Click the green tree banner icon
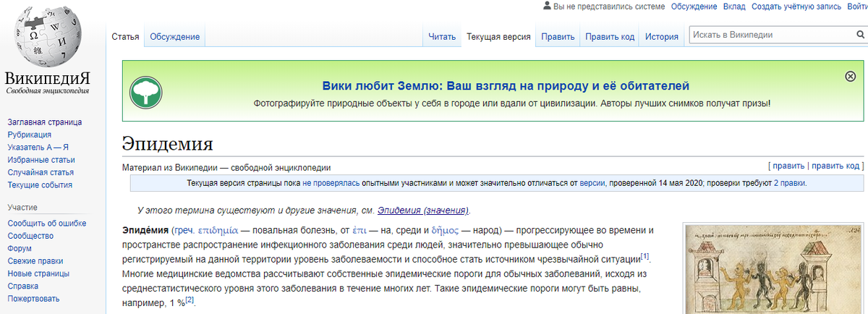This screenshot has width=868, height=314. 145,91
